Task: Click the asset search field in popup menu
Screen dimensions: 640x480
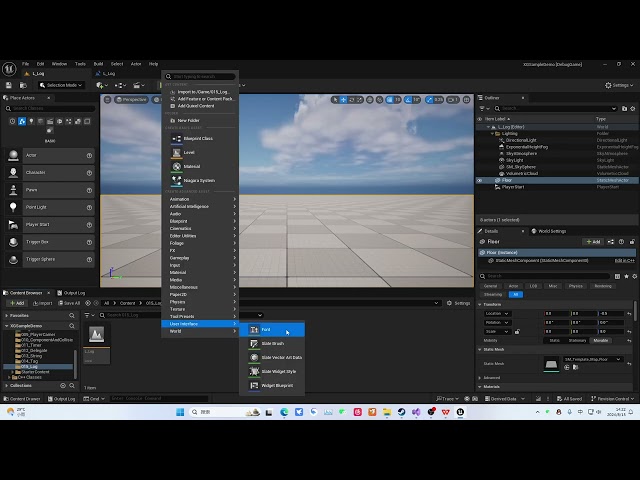Action: 200,76
